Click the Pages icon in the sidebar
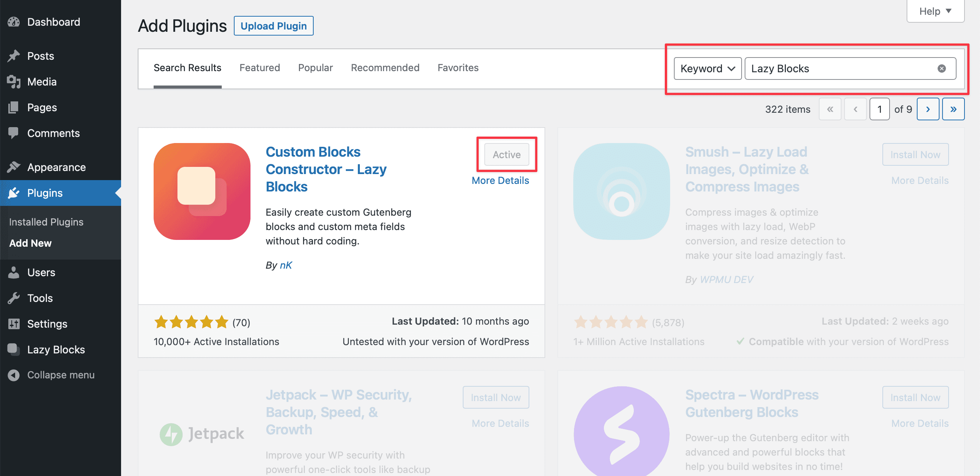 (x=14, y=107)
